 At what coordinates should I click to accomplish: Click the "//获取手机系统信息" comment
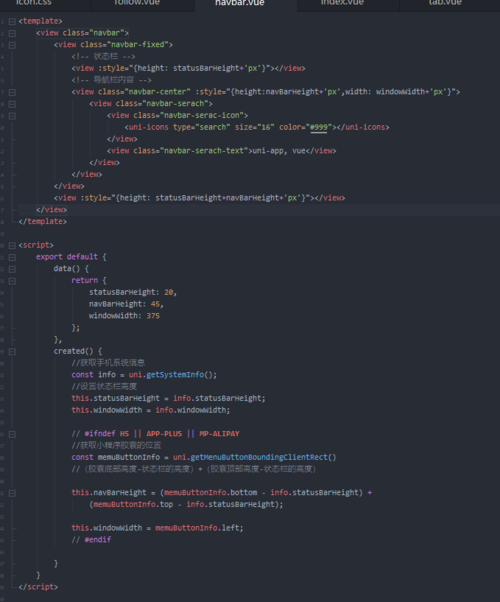click(x=108, y=363)
